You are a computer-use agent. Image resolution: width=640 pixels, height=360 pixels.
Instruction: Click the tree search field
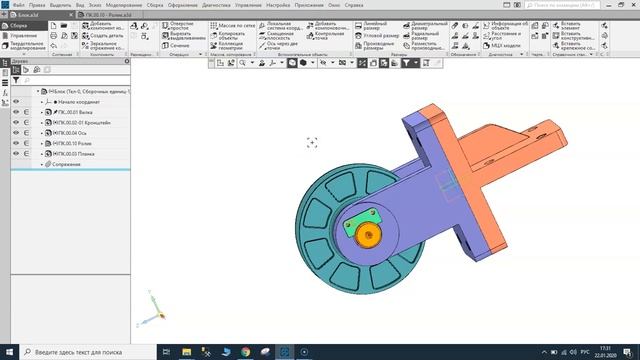[x=75, y=80]
